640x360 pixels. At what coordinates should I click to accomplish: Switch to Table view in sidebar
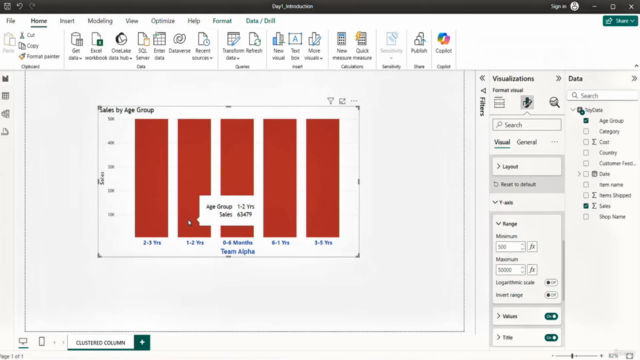point(6,96)
